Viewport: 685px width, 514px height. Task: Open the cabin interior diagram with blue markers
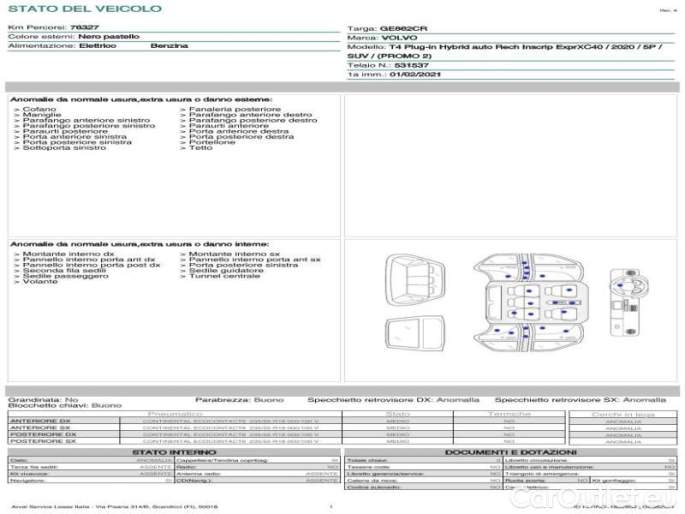click(529, 302)
